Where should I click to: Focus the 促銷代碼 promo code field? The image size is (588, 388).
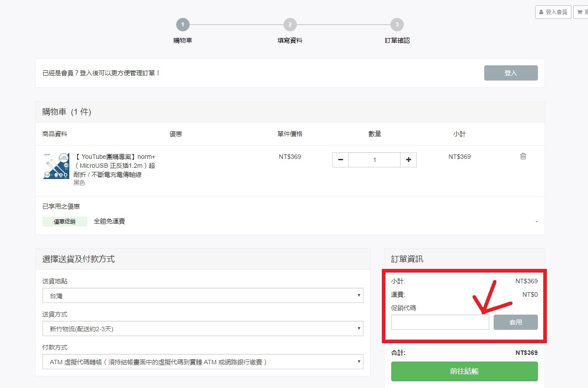(x=440, y=322)
